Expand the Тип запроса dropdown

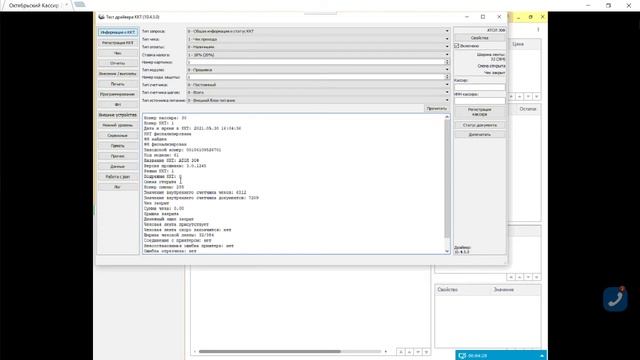coord(318,31)
